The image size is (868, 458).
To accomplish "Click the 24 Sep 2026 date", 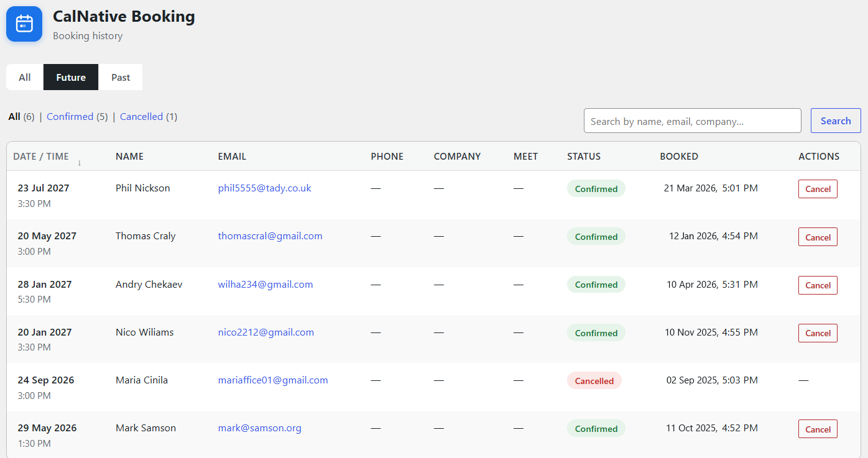I will point(46,380).
